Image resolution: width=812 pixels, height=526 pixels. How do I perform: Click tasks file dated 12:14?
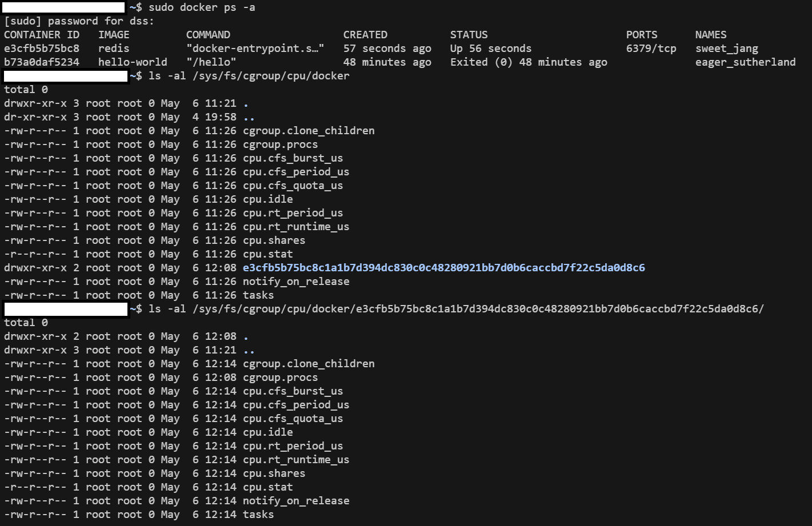(258, 515)
